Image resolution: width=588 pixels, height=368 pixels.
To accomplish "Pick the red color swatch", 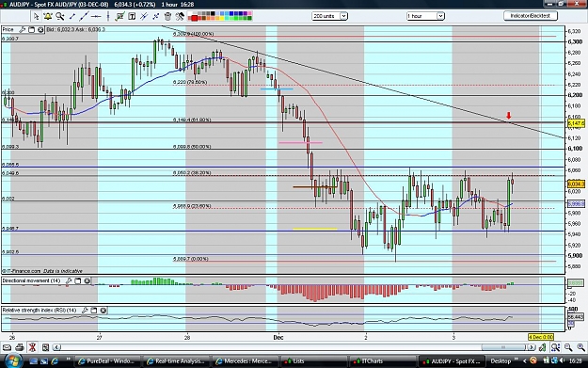I will pyautogui.click(x=195, y=18).
